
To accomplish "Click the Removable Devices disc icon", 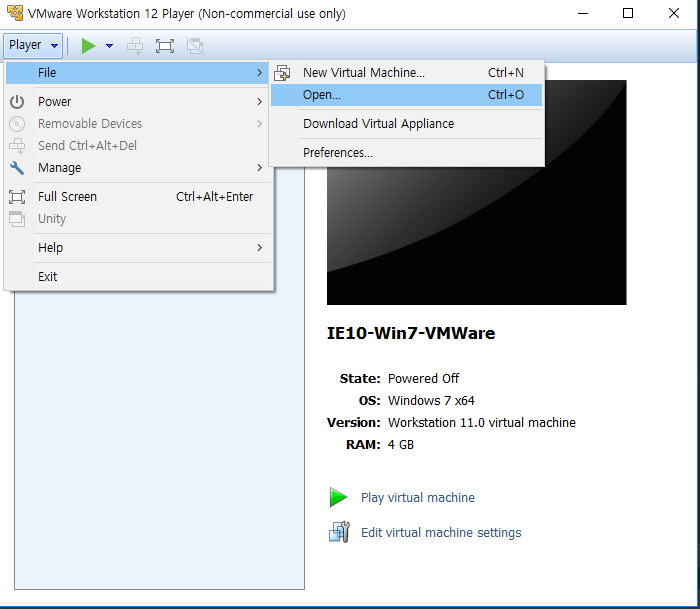I will click(17, 124).
